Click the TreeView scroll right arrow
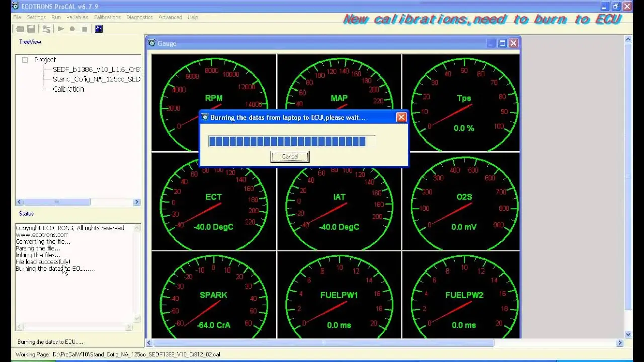644x362 pixels. coord(136,202)
